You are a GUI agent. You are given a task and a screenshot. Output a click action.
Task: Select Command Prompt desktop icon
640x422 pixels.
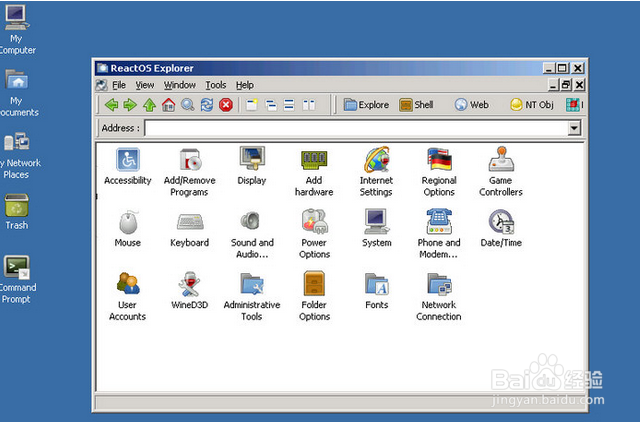[x=17, y=280]
